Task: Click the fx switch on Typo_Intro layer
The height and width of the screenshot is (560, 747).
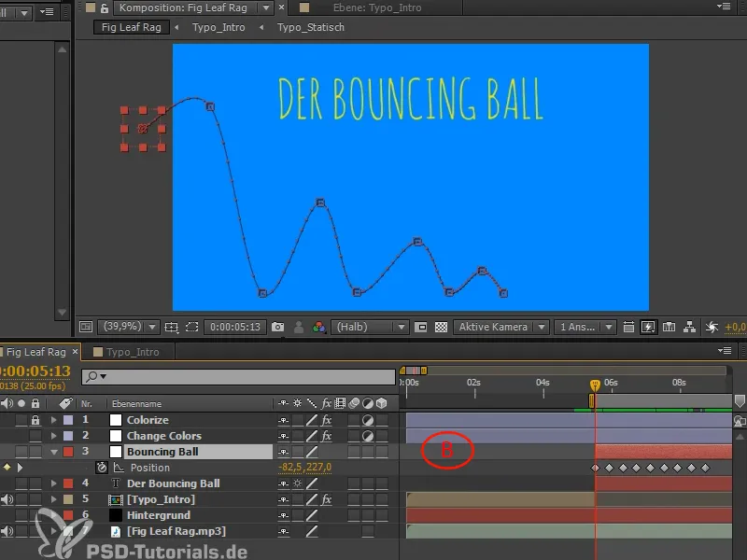Action: [x=327, y=499]
